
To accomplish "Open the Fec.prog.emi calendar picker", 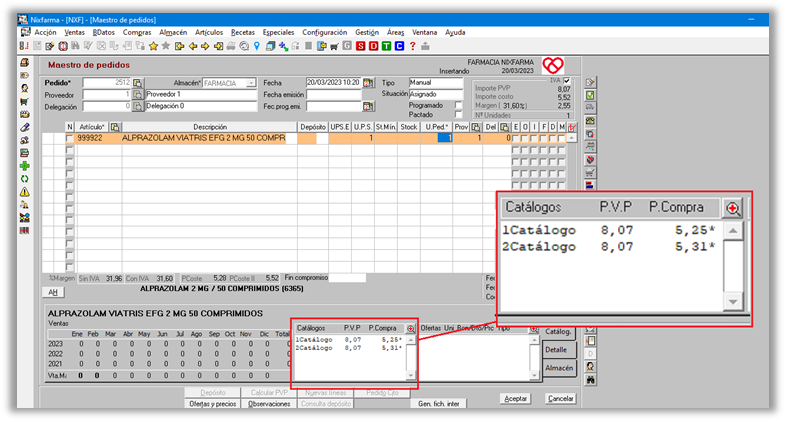I will click(x=368, y=106).
